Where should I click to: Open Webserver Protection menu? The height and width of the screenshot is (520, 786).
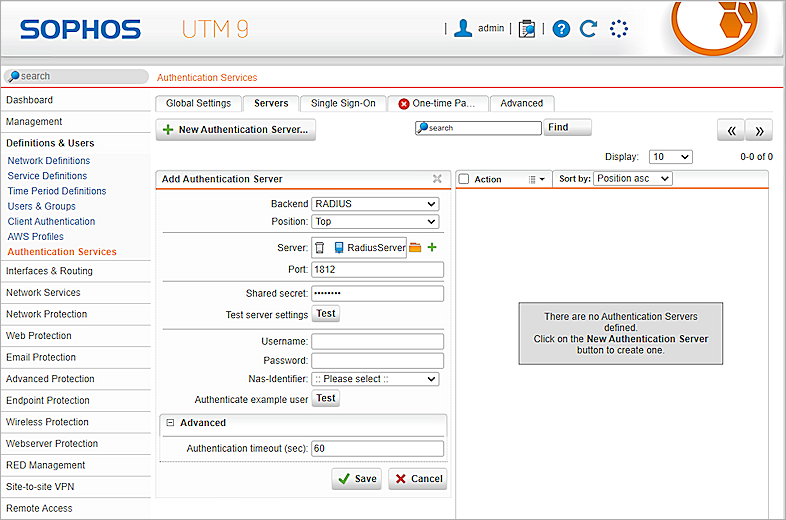52,443
